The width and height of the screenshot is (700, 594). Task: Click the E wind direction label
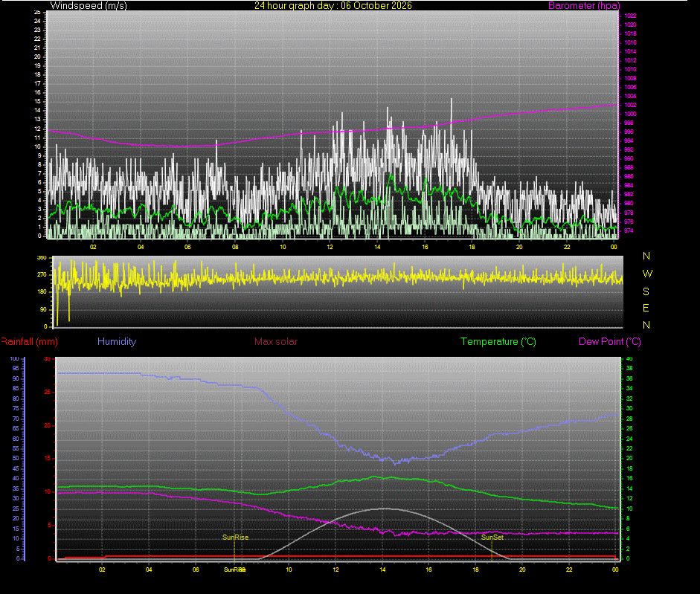646,308
